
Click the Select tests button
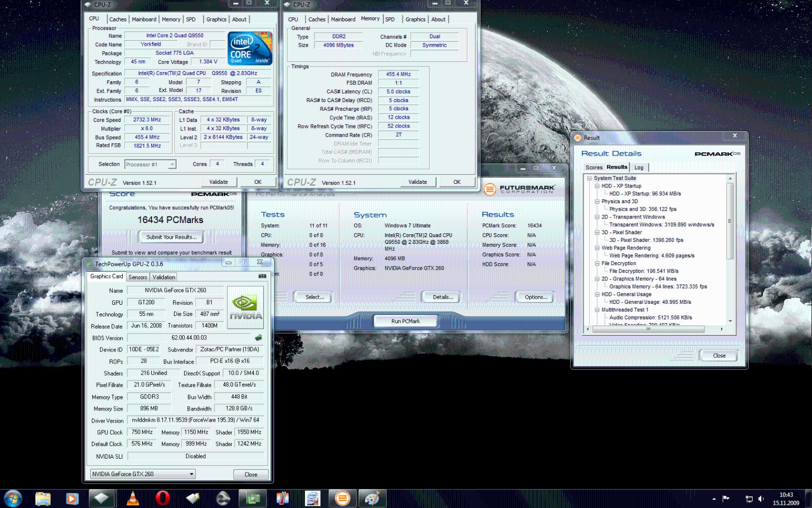[315, 297]
